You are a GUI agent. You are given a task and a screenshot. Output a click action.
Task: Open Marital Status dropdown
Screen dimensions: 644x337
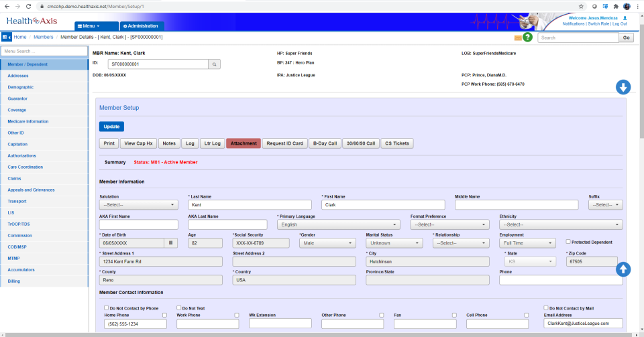pos(394,243)
